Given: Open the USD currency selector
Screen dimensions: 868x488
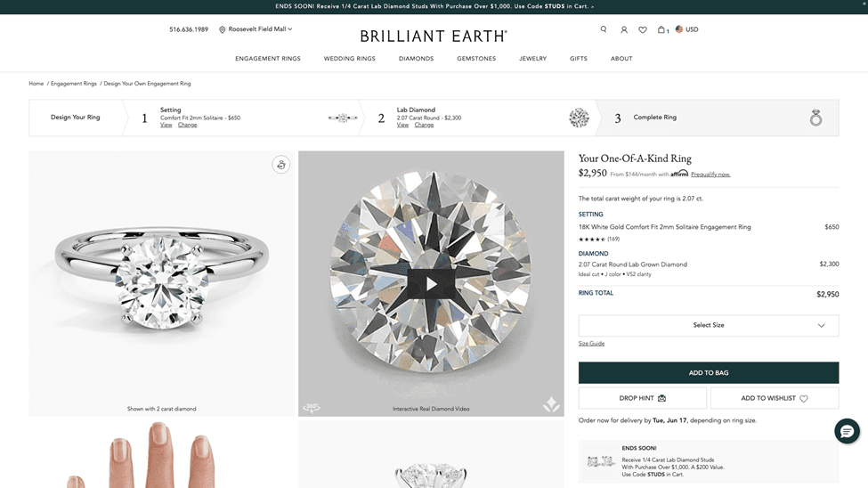Looking at the screenshot, I should point(686,29).
